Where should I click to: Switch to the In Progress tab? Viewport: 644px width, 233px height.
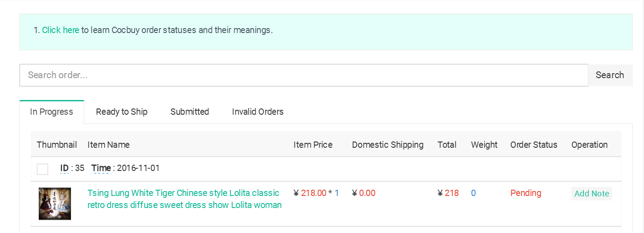click(x=52, y=112)
